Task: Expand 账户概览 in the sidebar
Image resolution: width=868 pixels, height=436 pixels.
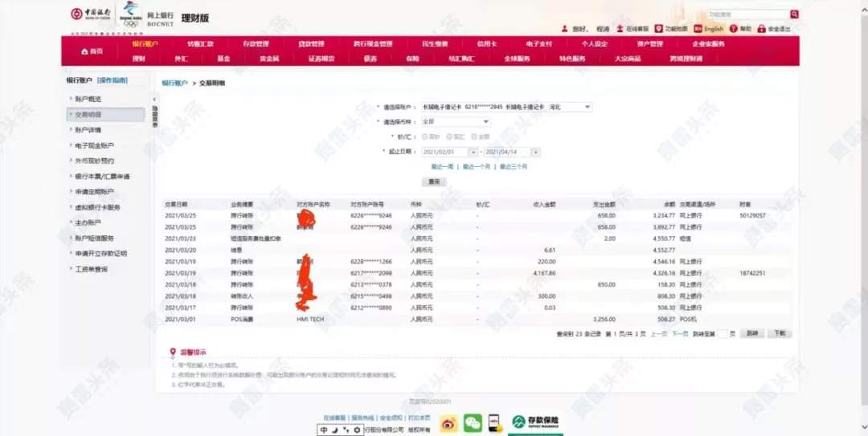Action: click(x=88, y=99)
